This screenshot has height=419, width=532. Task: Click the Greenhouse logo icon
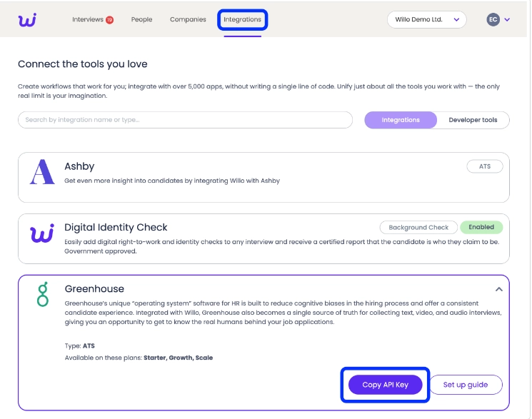tap(43, 294)
